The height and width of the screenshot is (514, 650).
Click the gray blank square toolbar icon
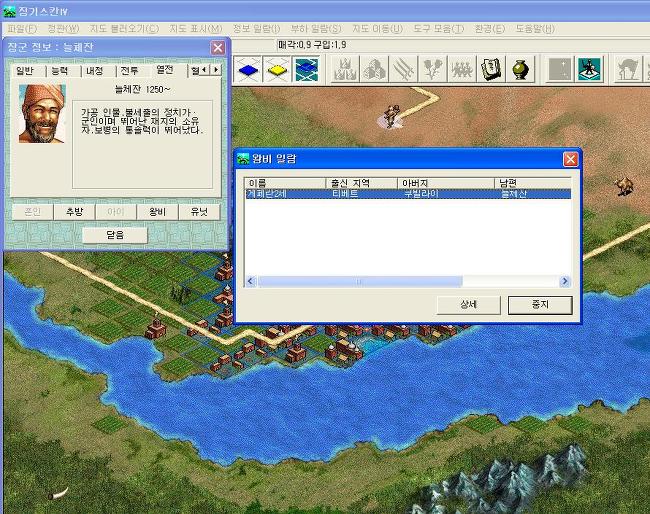click(x=560, y=69)
